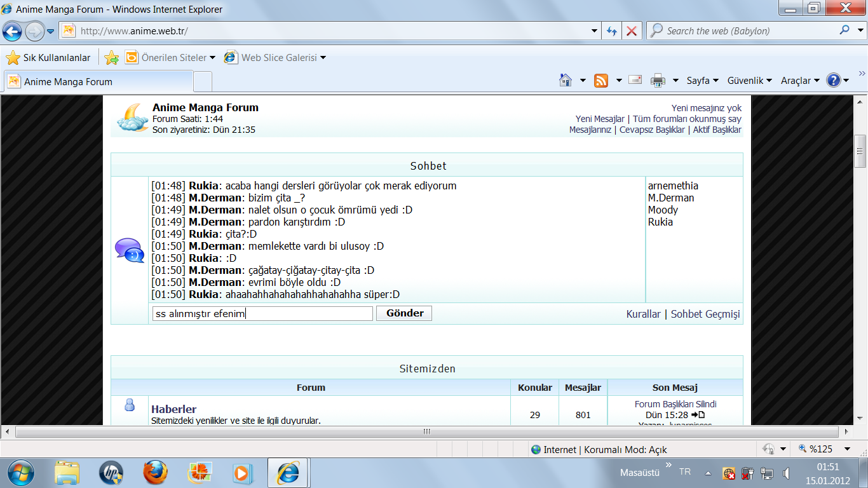Open a new blank tab

203,81
